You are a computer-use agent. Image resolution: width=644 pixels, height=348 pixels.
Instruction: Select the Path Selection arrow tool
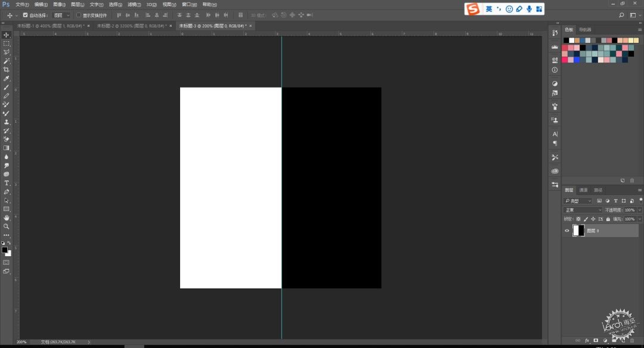coord(6,200)
